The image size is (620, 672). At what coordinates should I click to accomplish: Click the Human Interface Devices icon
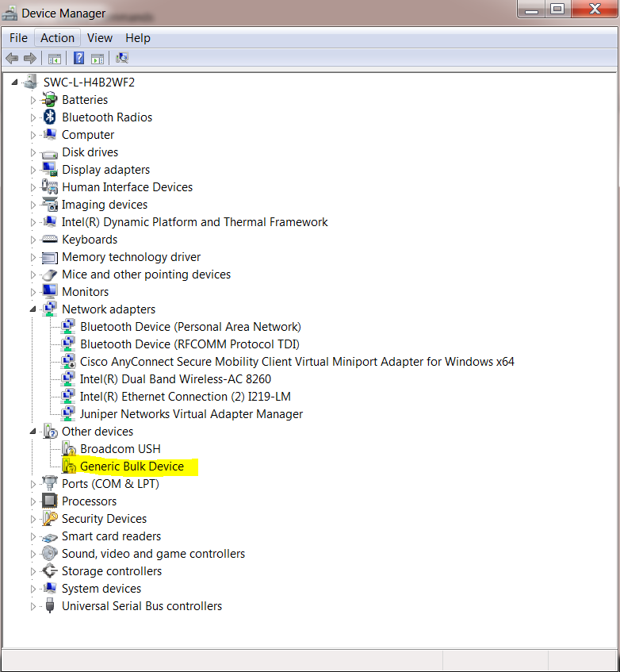point(50,187)
